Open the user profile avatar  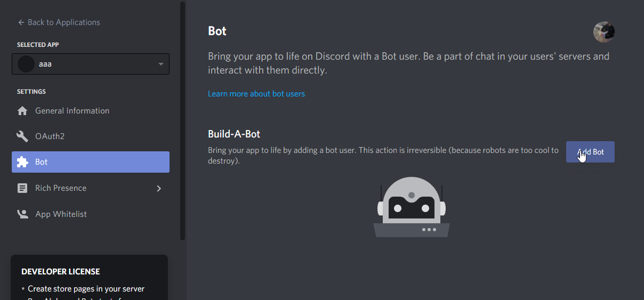604,32
